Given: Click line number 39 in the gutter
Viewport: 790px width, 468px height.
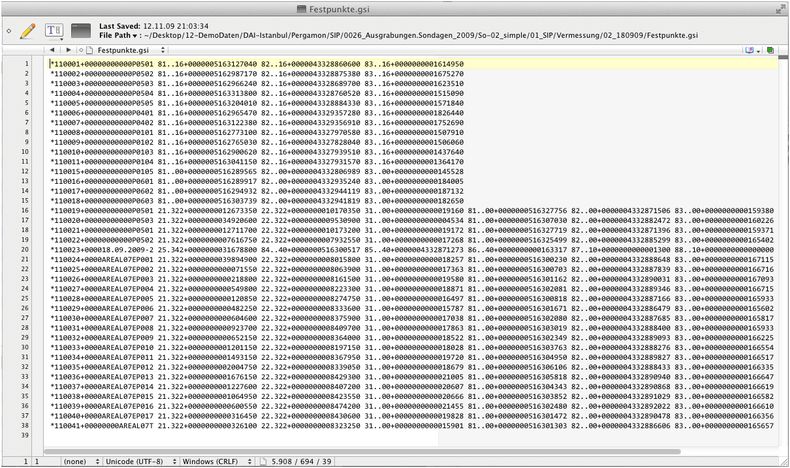Looking at the screenshot, I should (25, 435).
